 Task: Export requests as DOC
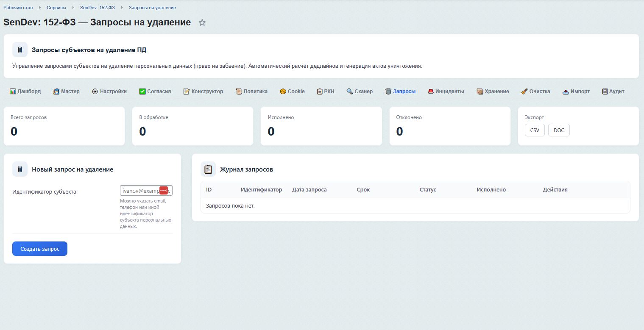(559, 130)
